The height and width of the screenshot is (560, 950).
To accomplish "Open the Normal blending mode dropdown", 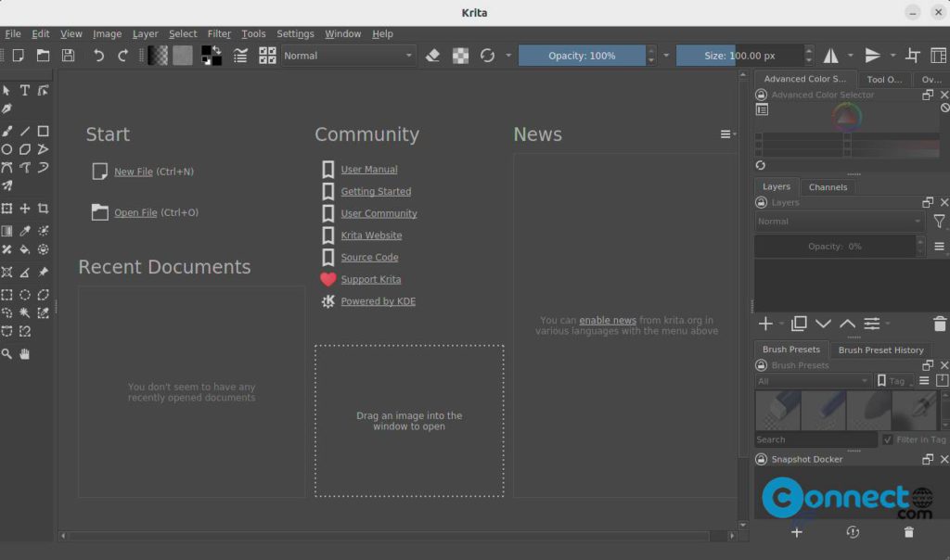I will pos(348,56).
